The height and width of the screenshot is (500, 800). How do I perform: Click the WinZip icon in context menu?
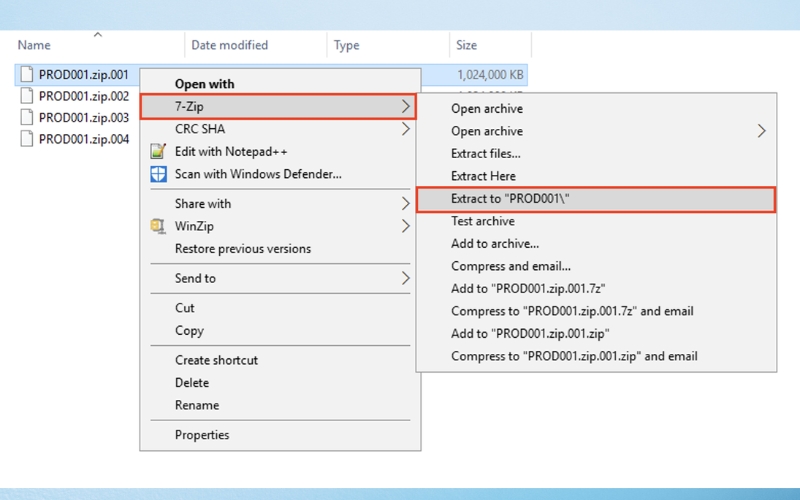click(x=157, y=226)
